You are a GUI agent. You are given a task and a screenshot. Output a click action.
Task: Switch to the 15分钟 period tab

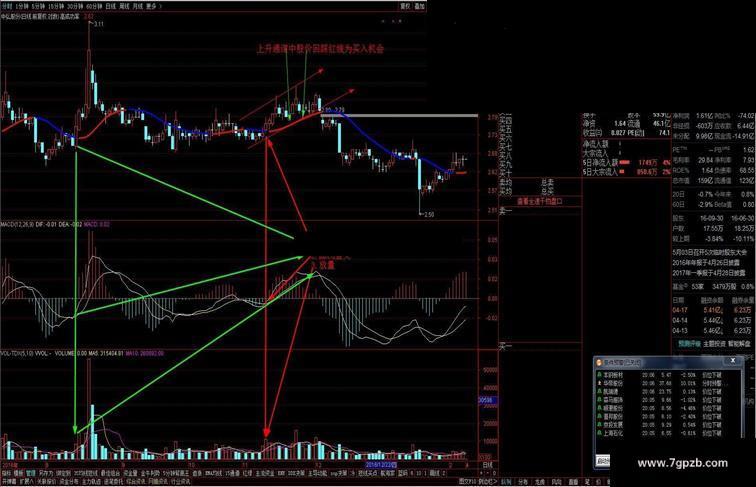tap(56, 6)
